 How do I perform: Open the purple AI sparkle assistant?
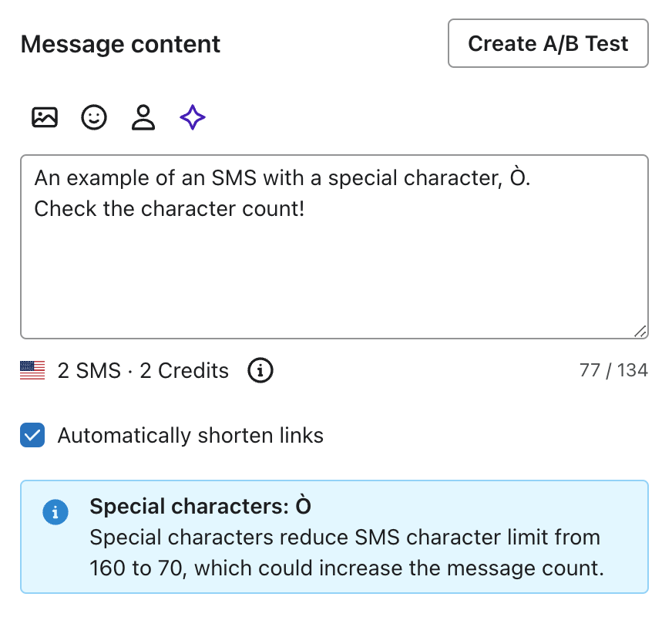click(193, 118)
